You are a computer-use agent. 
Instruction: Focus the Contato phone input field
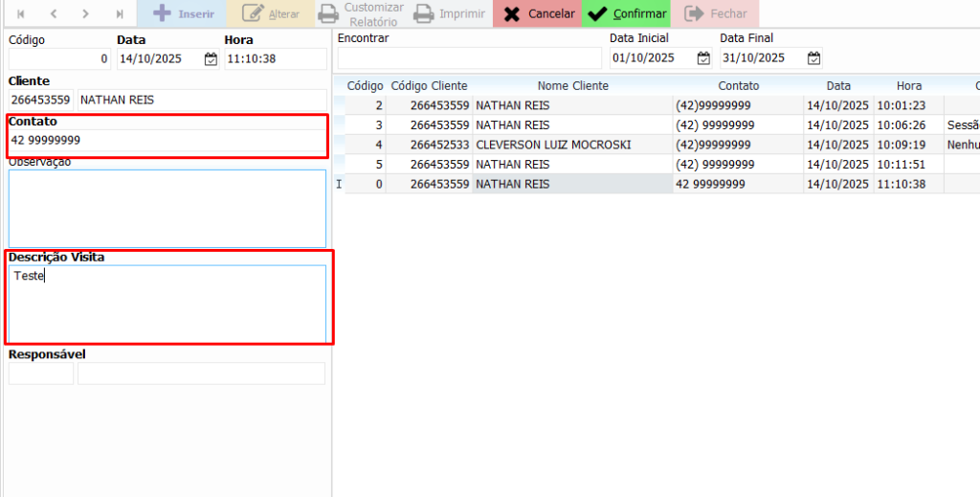167,141
